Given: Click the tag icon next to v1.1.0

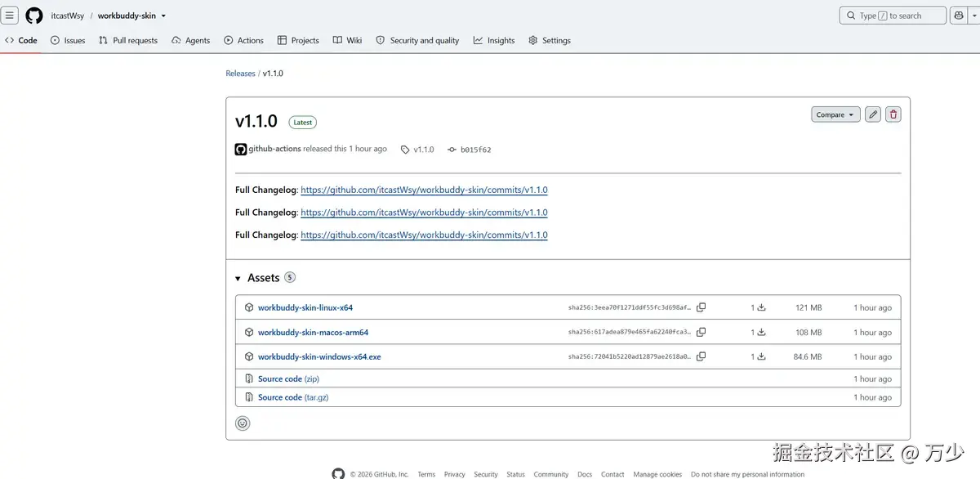Looking at the screenshot, I should pos(405,150).
